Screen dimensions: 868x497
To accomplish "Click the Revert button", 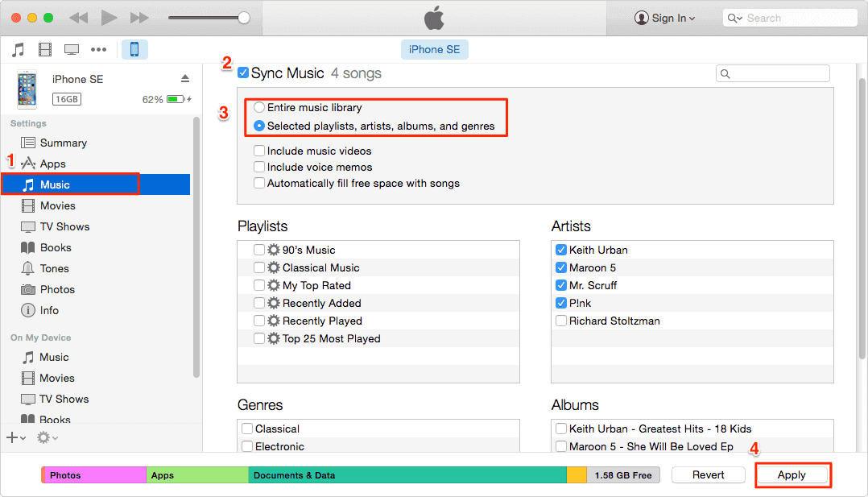I will 708,474.
